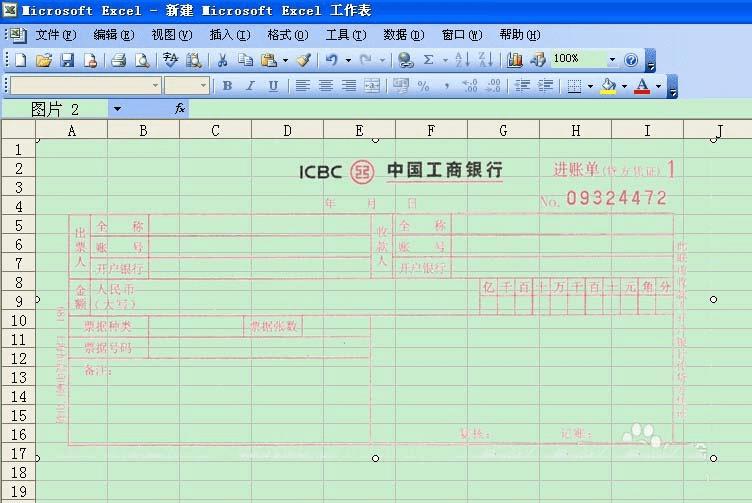The height and width of the screenshot is (503, 752).
Task: Copy selection using the Copy icon
Action: coord(246,60)
